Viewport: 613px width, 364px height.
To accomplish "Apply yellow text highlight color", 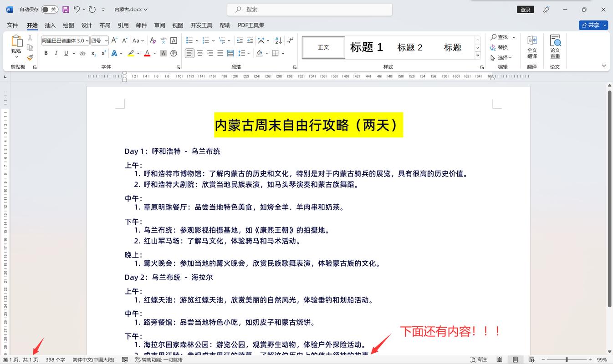I will click(x=131, y=53).
